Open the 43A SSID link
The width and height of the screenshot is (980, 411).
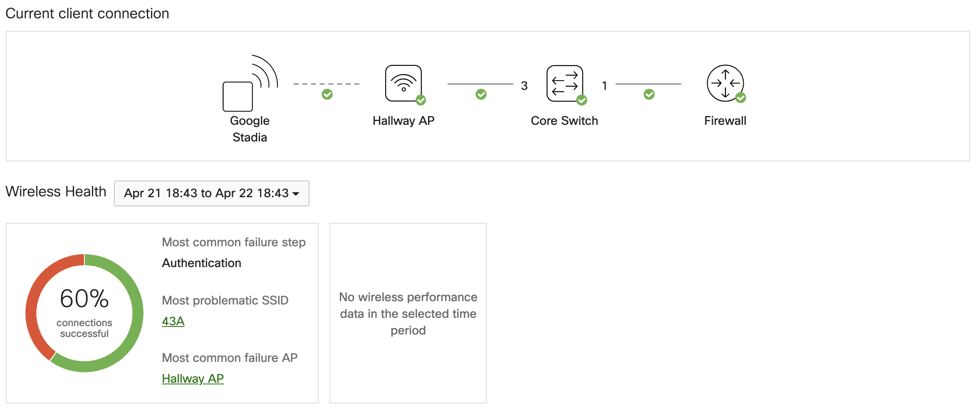[x=173, y=321]
